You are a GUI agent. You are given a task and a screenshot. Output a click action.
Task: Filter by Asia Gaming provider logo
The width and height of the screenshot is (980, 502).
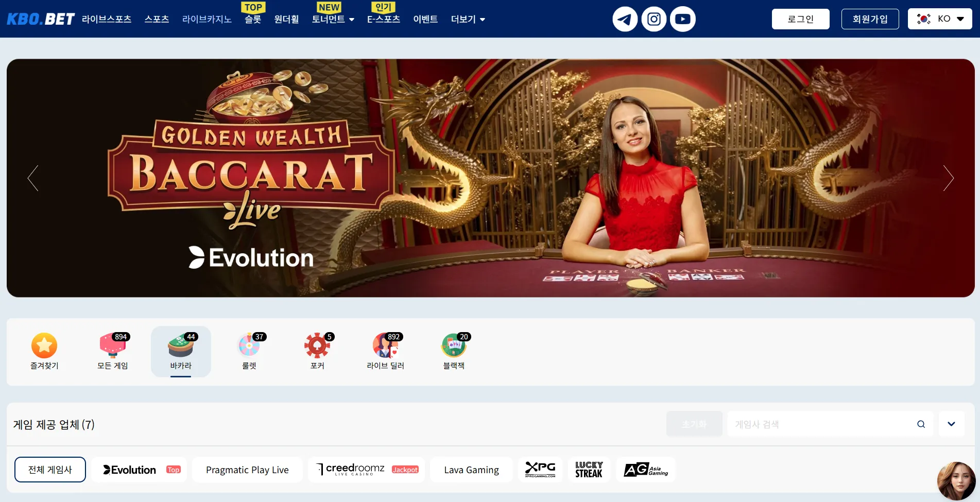point(645,470)
